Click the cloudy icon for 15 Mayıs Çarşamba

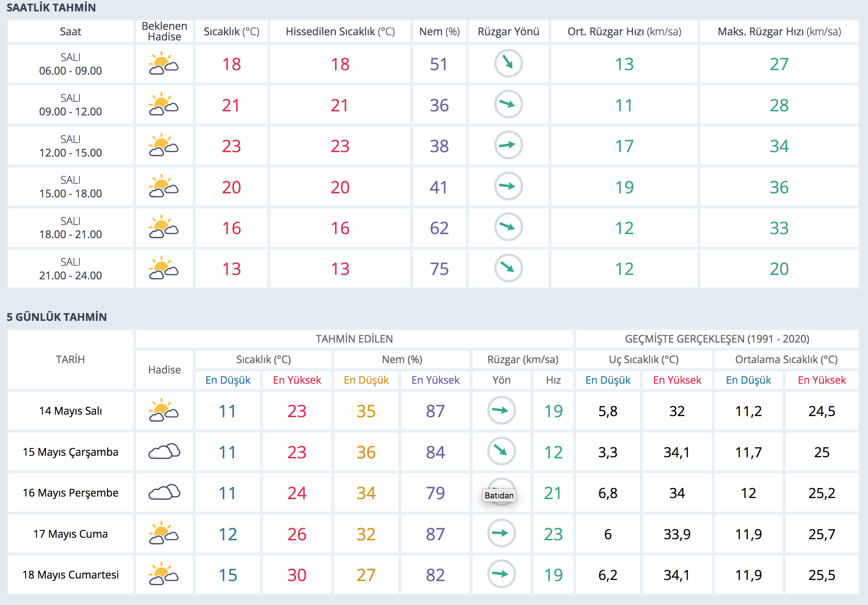164,452
